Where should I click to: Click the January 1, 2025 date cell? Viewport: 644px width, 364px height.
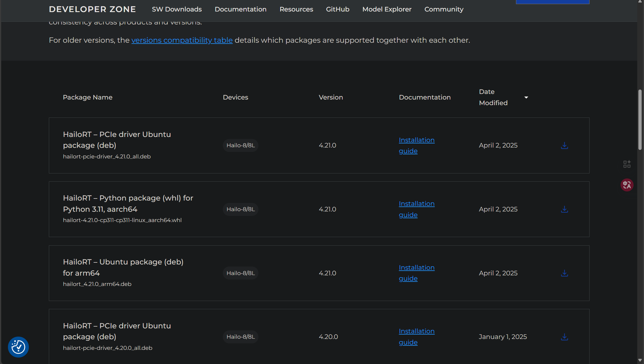pyautogui.click(x=503, y=337)
